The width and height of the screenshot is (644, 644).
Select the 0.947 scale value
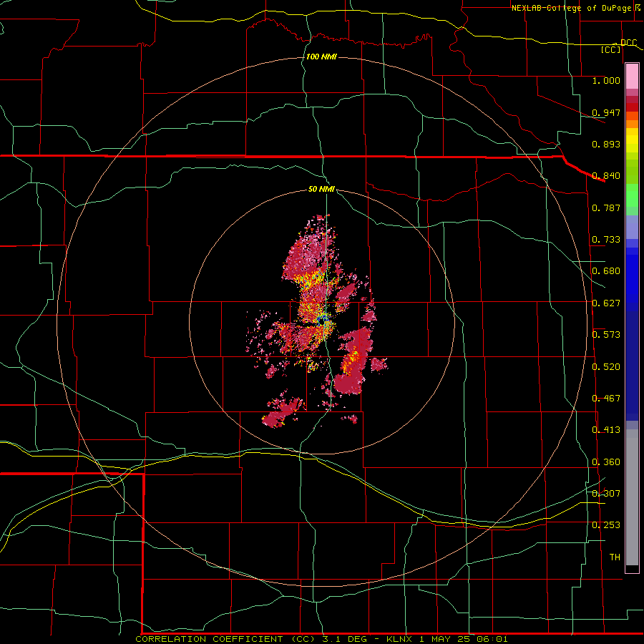click(x=606, y=112)
